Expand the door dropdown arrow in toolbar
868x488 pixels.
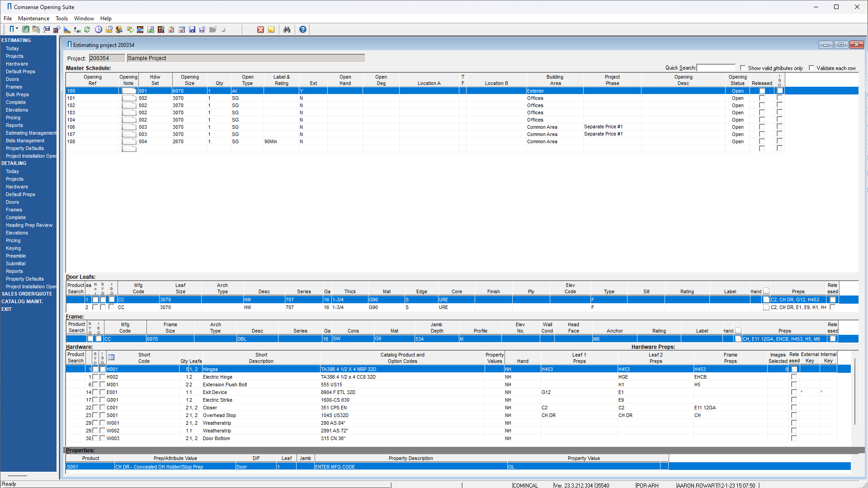click(x=17, y=29)
